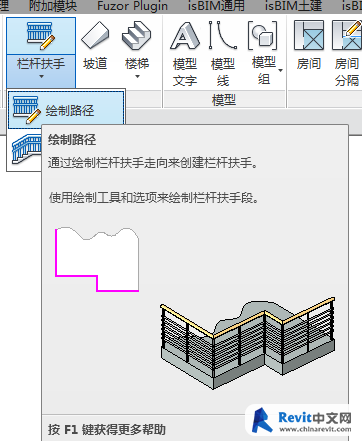This screenshot has width=362, height=441.
Task: Select the 楼梯 stair tool icon
Action: (x=137, y=35)
